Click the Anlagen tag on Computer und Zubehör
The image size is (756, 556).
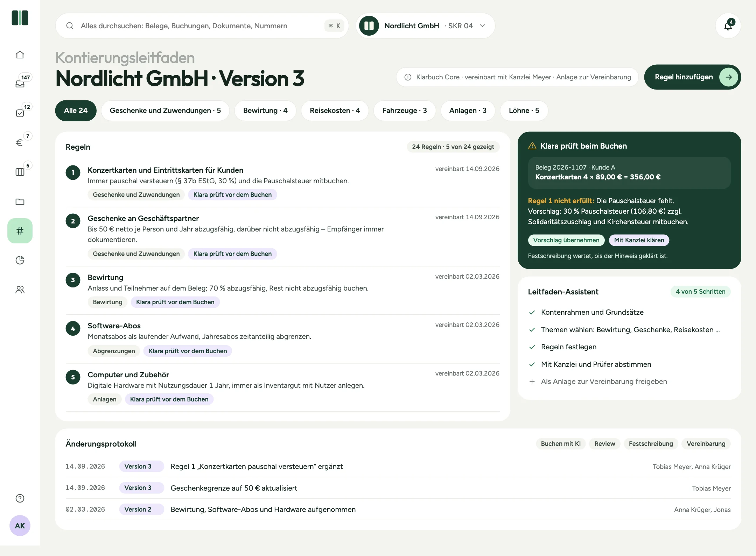pyautogui.click(x=104, y=399)
